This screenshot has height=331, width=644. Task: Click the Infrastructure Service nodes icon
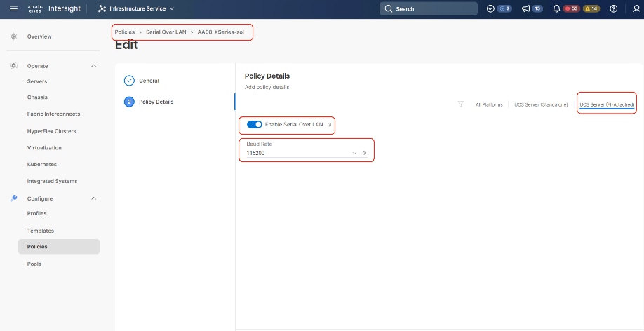pyautogui.click(x=102, y=8)
